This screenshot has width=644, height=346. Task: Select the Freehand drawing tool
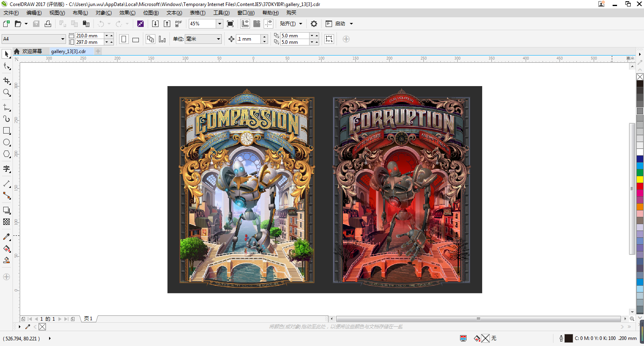click(x=6, y=107)
